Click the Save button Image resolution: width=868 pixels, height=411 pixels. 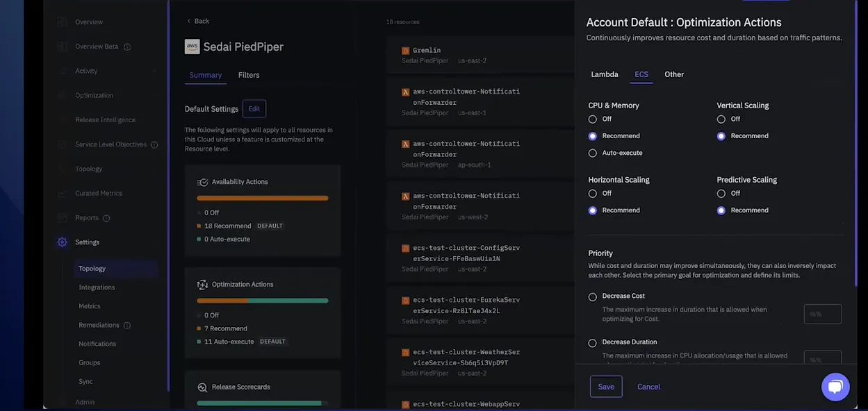pyautogui.click(x=606, y=387)
